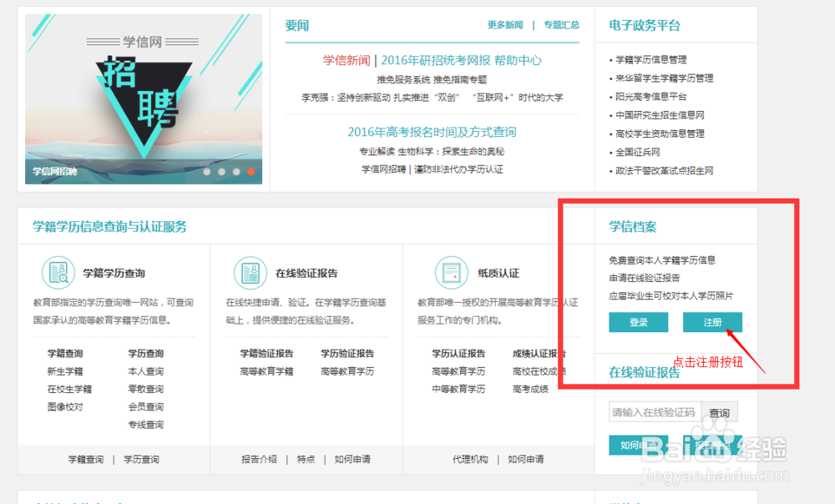Open the 阳光高考信息平台 link
Screen dimensions: 835x504
[x=651, y=96]
